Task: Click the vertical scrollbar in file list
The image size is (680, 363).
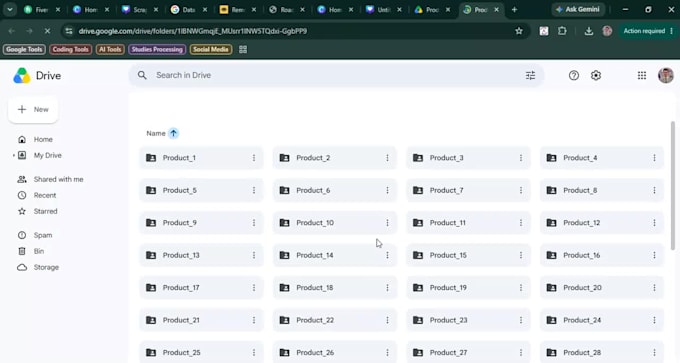Action: point(673,186)
